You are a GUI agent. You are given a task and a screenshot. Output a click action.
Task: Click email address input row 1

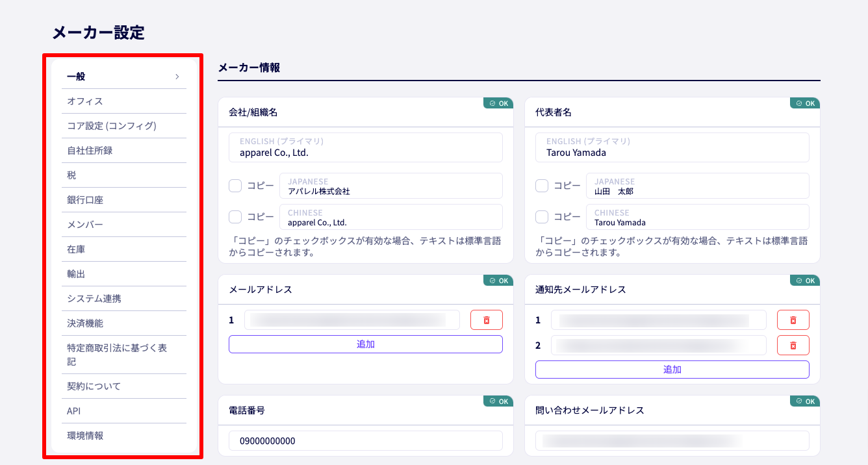(x=352, y=320)
